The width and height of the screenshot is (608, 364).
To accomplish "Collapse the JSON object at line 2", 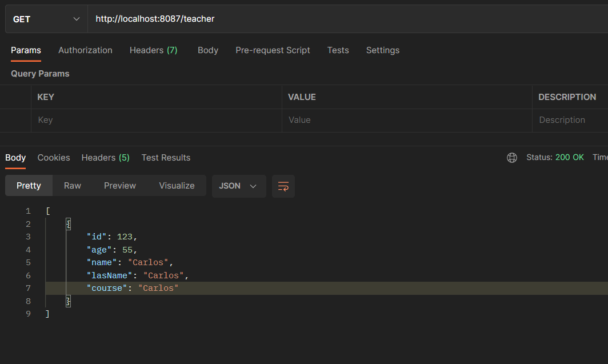I will 68,223.
